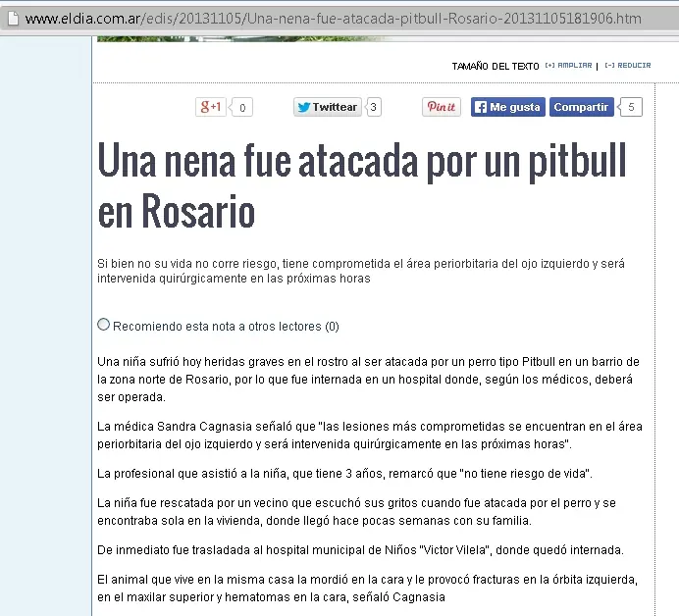Click the Google plus count bubble 0
The image size is (679, 616).
240,107
